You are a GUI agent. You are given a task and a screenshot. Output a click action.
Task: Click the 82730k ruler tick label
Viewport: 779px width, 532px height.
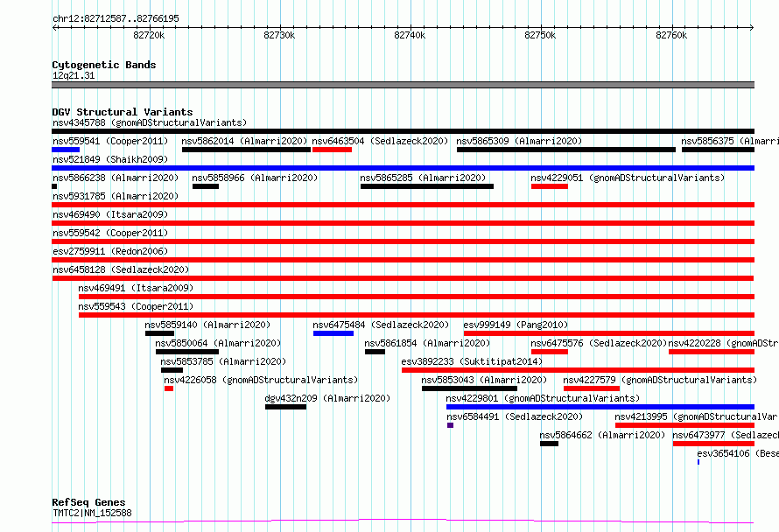(x=279, y=35)
